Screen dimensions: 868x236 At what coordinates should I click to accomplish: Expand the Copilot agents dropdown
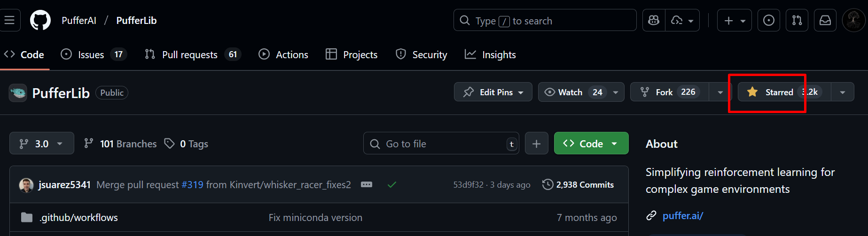[682, 21]
